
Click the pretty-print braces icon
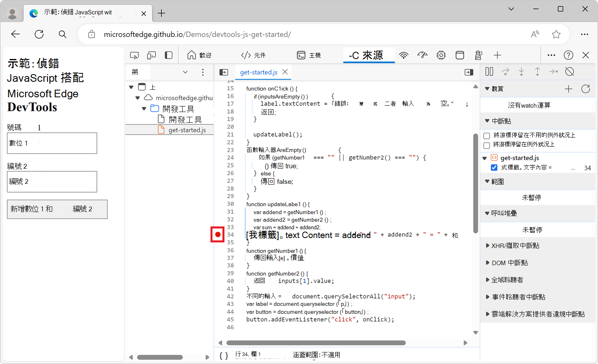(224, 355)
